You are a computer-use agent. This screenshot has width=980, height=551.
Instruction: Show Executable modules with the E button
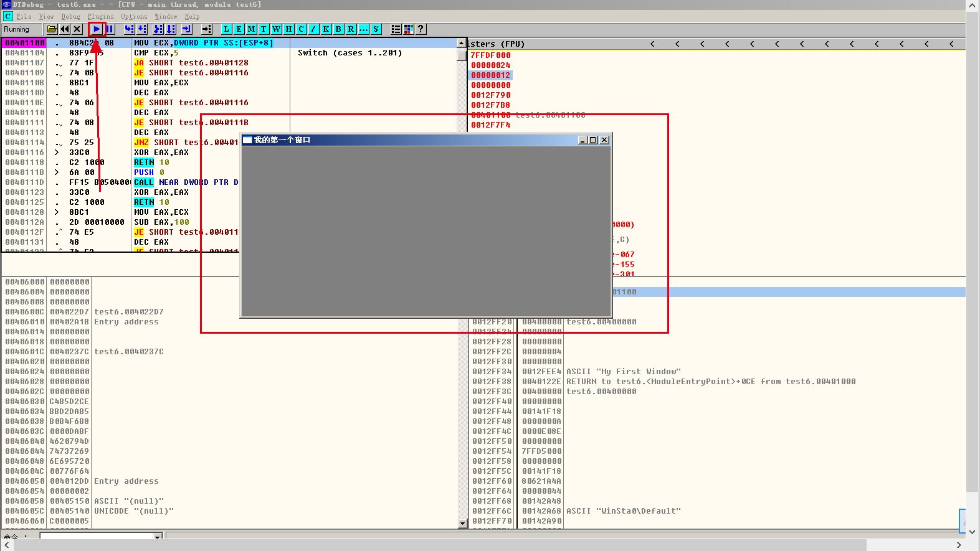[239, 29]
